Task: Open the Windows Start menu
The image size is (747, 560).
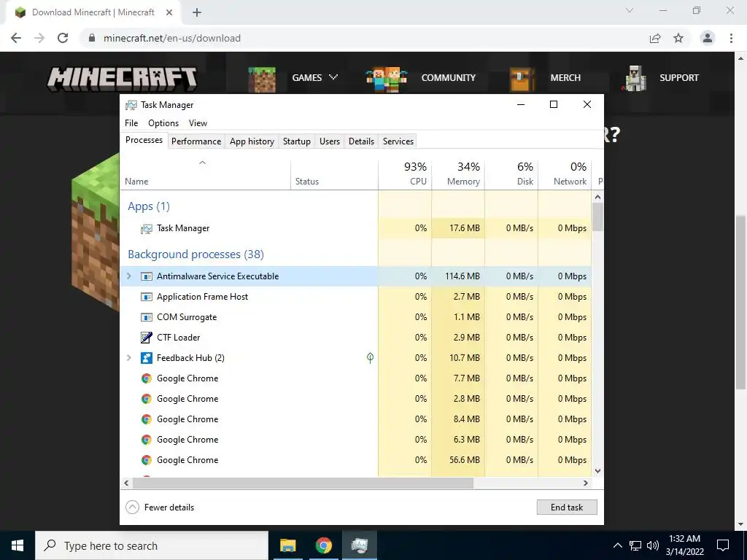Action: [x=18, y=545]
